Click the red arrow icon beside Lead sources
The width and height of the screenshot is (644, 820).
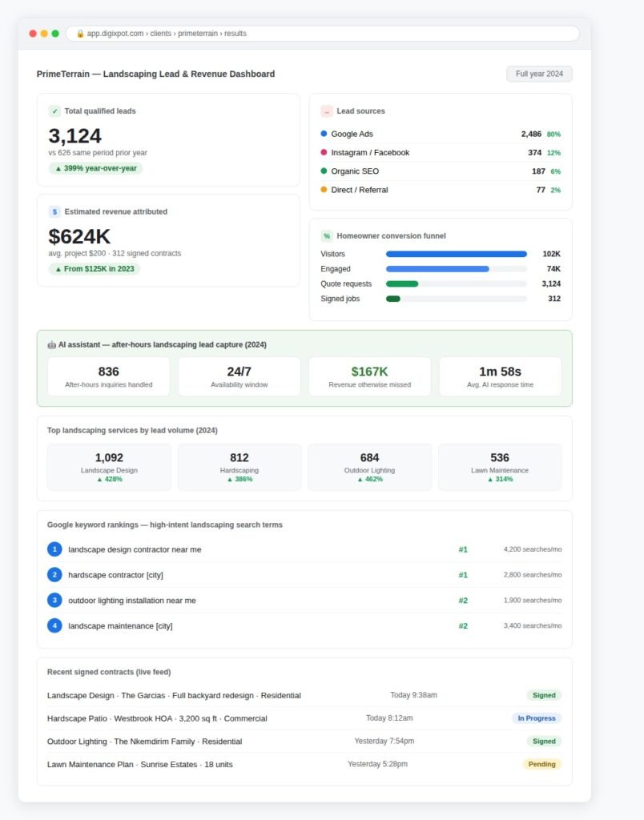tap(327, 111)
